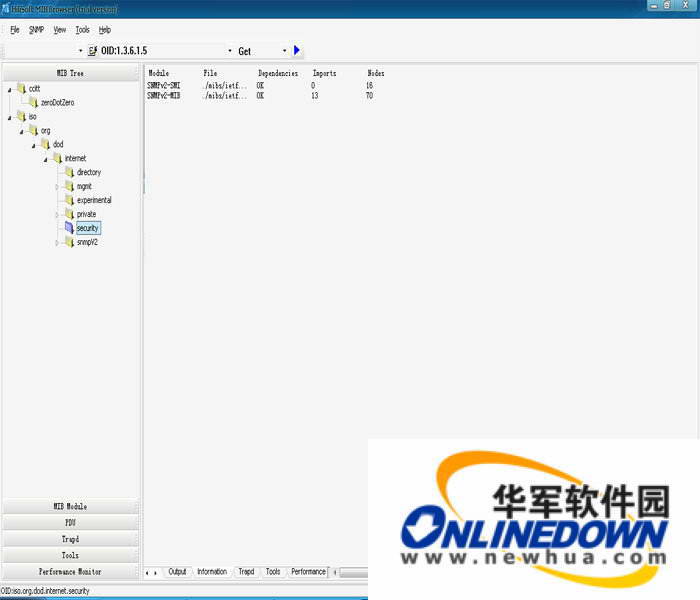Click the ccitt folder icon
Screen dimensions: 700x600
(21, 88)
